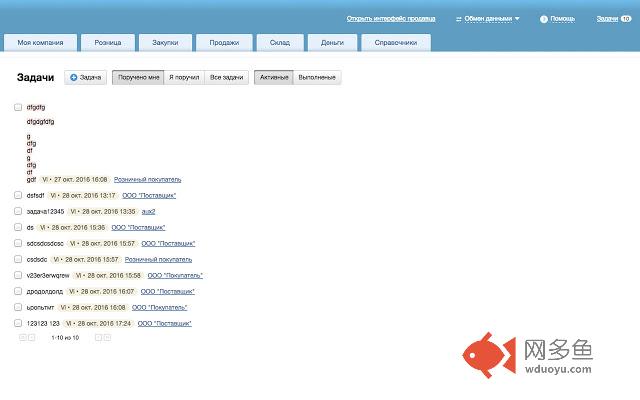Open the Помощь link
Screen dimensions: 640x400
pos(562,19)
